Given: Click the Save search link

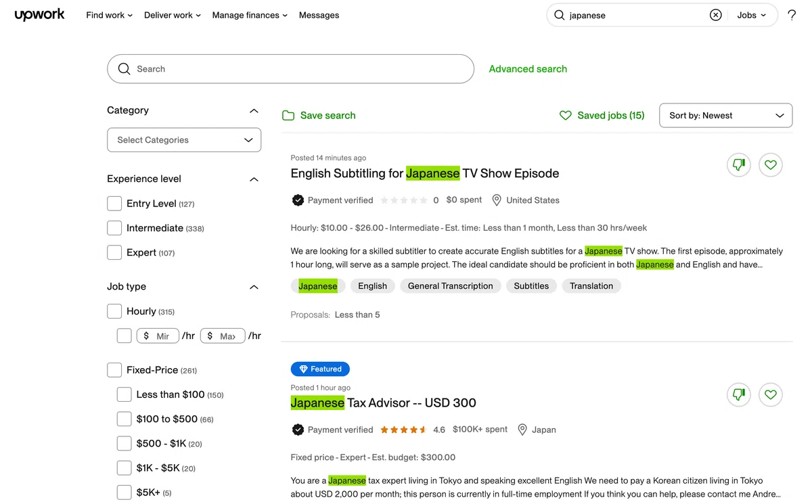Looking at the screenshot, I should point(328,116).
